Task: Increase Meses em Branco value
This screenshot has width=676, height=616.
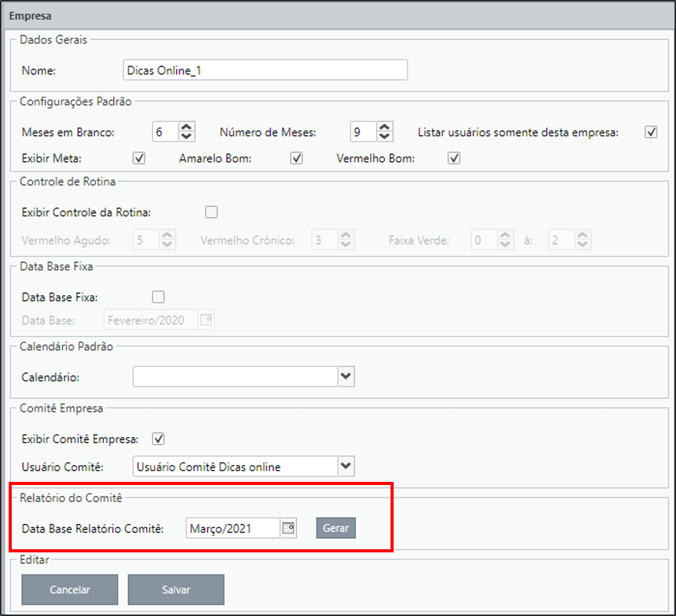Action: (187, 127)
